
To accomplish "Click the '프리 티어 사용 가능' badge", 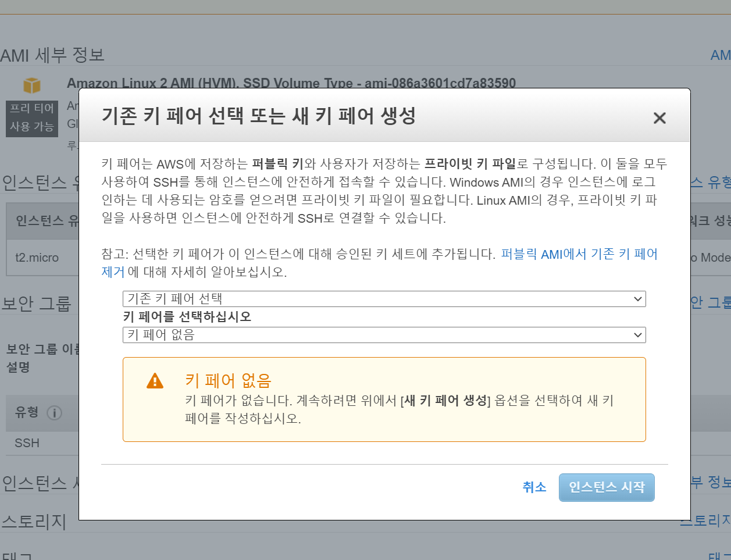I will coord(32,118).
